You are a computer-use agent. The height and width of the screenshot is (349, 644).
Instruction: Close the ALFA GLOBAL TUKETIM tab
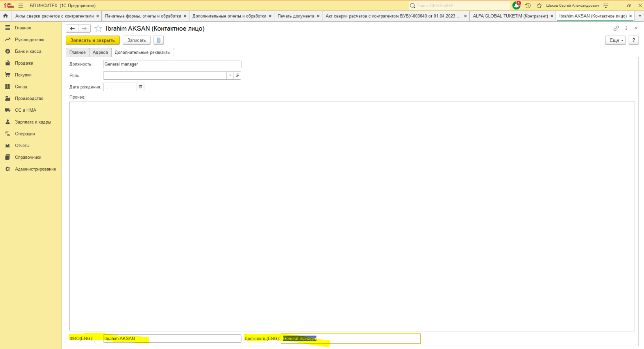pyautogui.click(x=552, y=16)
